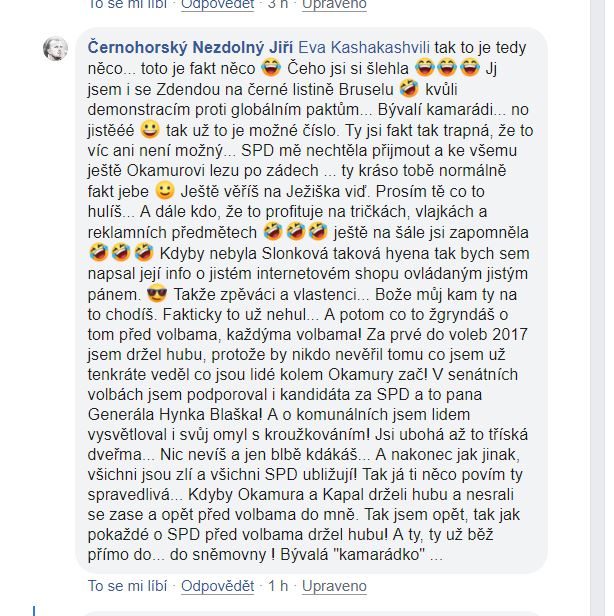The height and width of the screenshot is (616, 614).
Task: Open tagged Eva Kashakashvili profile link
Action: (364, 48)
